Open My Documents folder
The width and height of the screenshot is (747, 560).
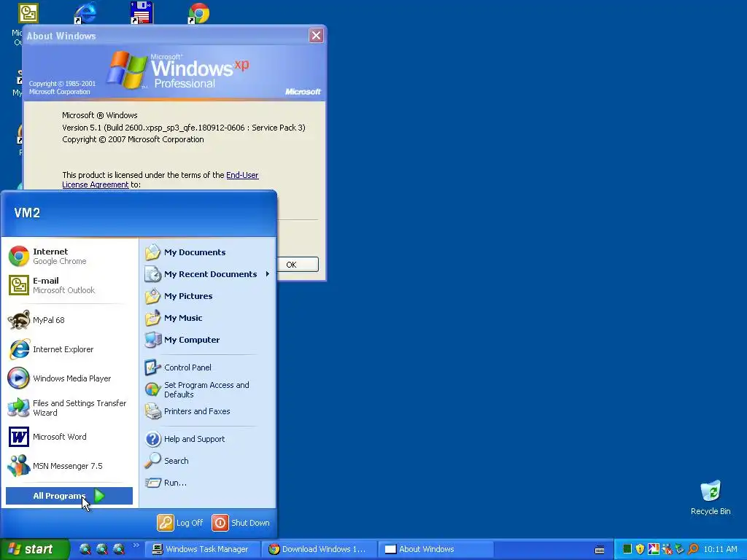208,252
